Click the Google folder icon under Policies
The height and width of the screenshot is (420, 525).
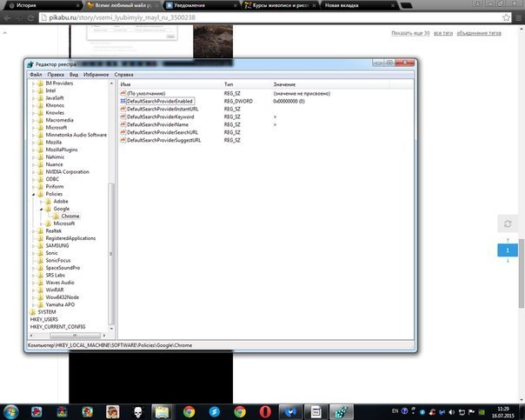tap(48, 209)
